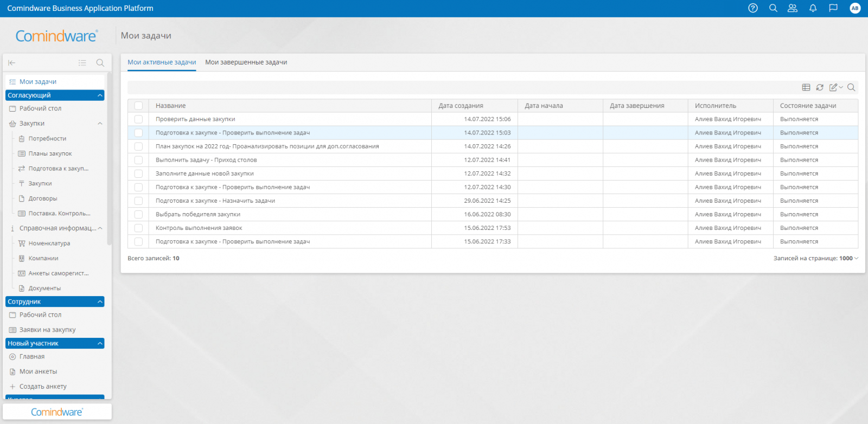Open the edit dropdown in table toolbar
Image resolution: width=868 pixels, height=424 pixels.
[x=836, y=87]
